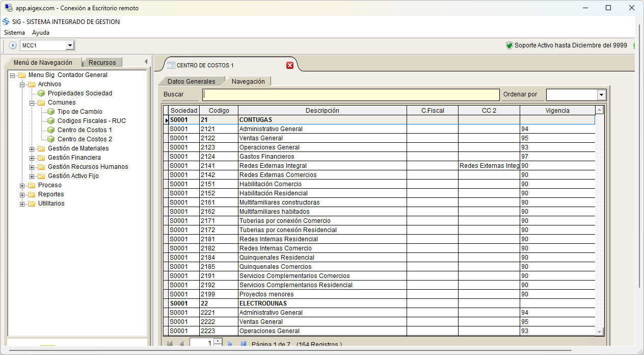The height and width of the screenshot is (355, 644).
Task: Select the Navegación tab
Action: coord(248,81)
